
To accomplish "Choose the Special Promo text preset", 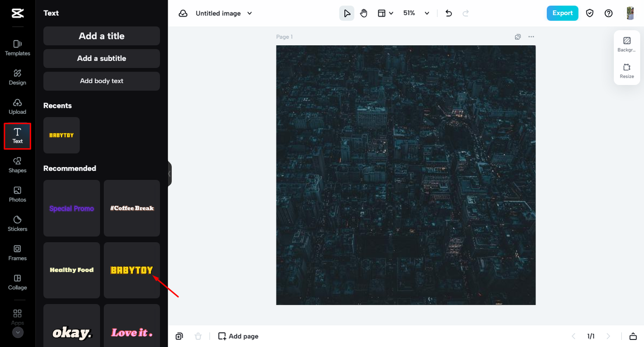I will (71, 209).
